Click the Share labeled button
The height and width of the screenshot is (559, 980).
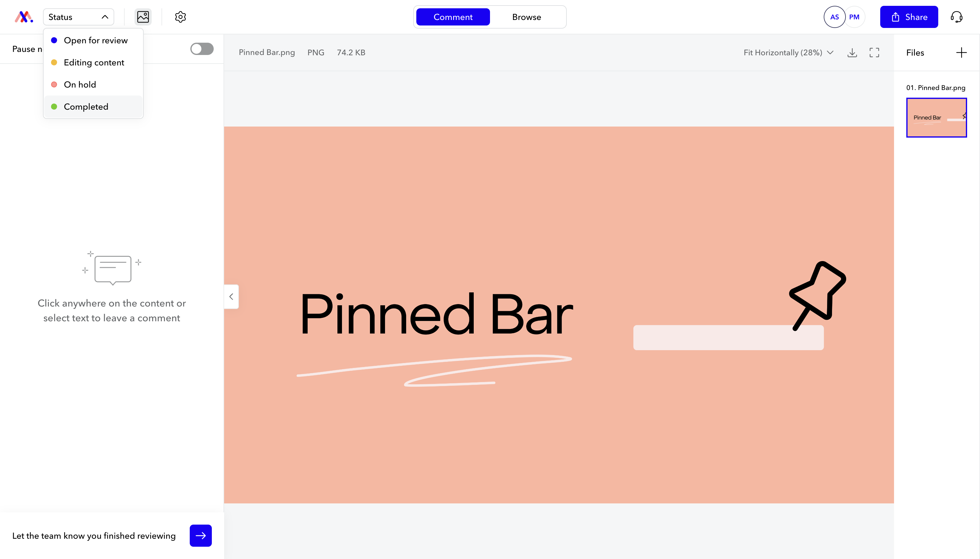tap(909, 16)
